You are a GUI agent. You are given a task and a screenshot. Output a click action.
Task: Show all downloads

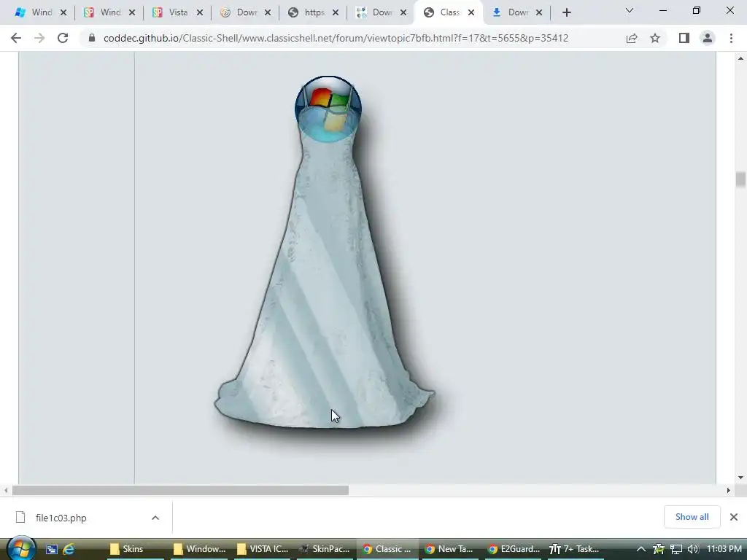point(692,517)
